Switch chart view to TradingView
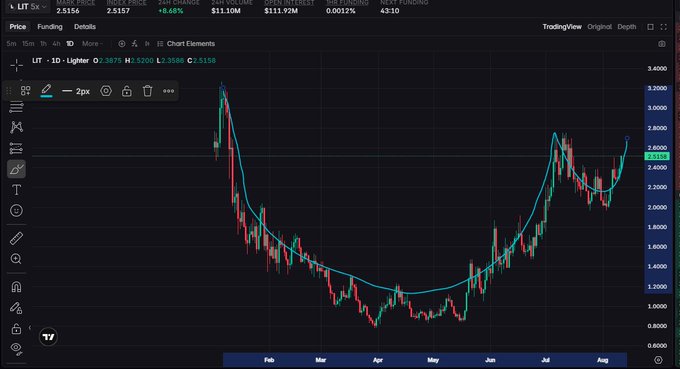The image size is (680, 369). click(x=562, y=27)
